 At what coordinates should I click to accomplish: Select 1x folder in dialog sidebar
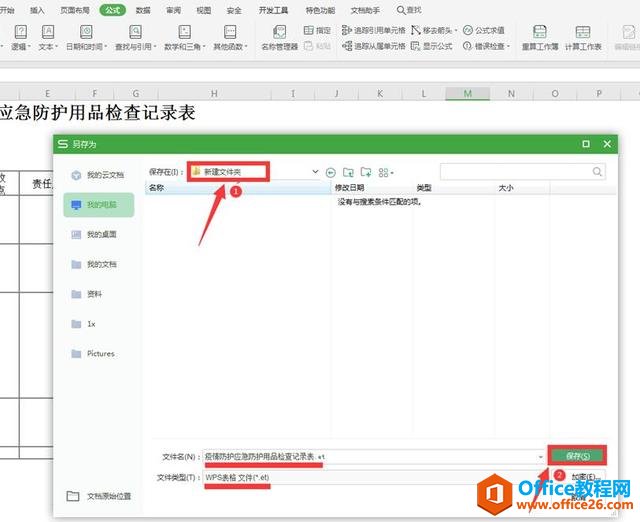point(98,324)
